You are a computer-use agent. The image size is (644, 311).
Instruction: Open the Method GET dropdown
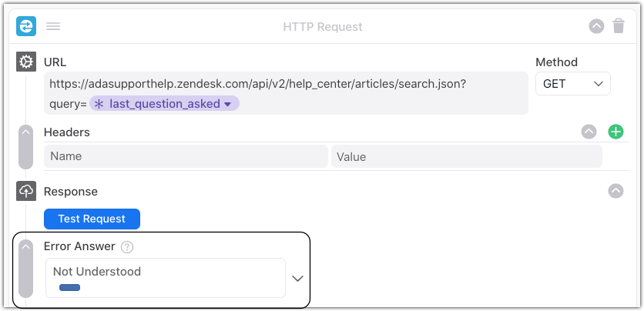pos(572,84)
